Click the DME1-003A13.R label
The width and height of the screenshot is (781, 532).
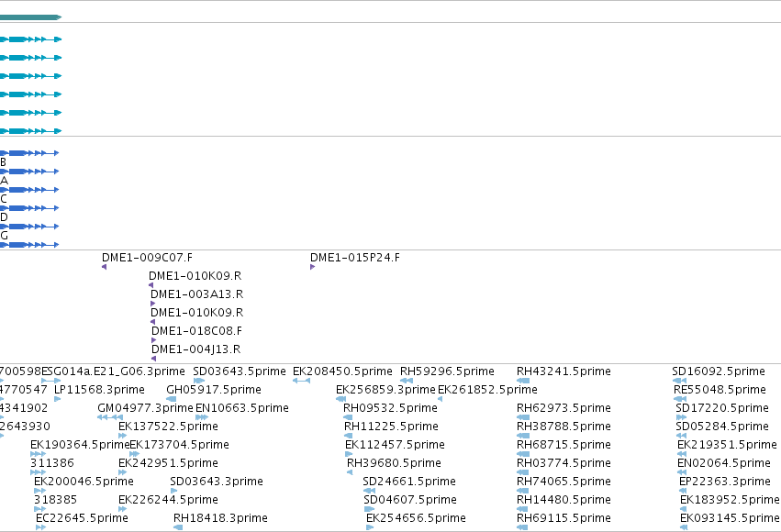(196, 294)
